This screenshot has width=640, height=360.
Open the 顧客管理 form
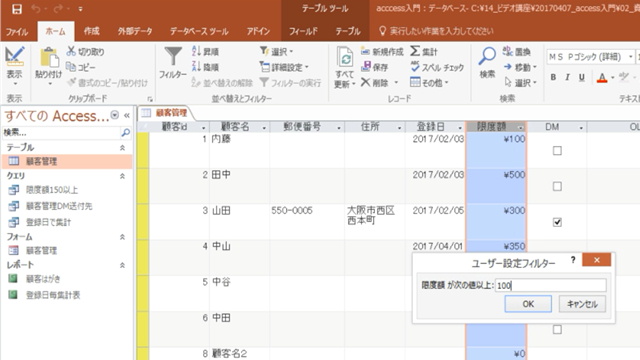(41, 250)
